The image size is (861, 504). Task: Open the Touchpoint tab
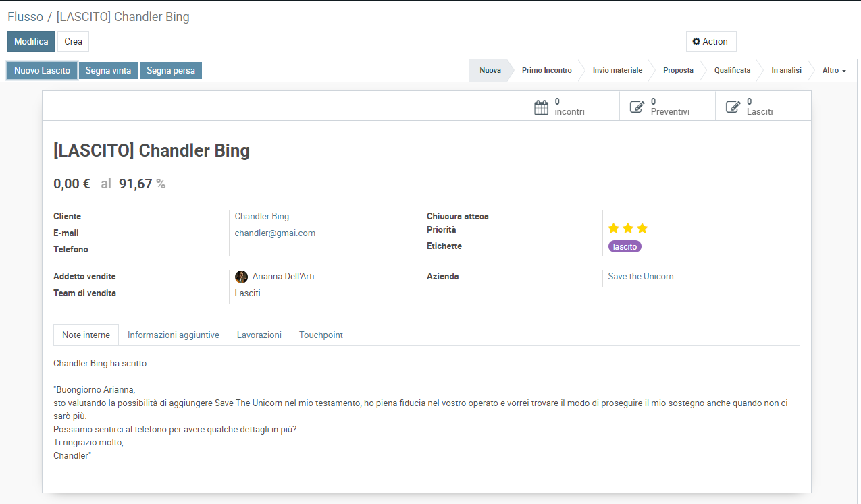tap(321, 335)
